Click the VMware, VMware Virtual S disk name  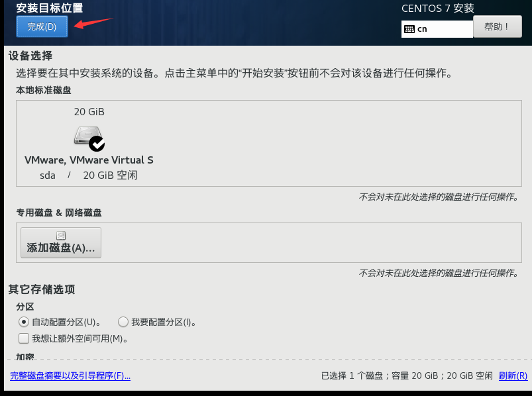click(89, 160)
